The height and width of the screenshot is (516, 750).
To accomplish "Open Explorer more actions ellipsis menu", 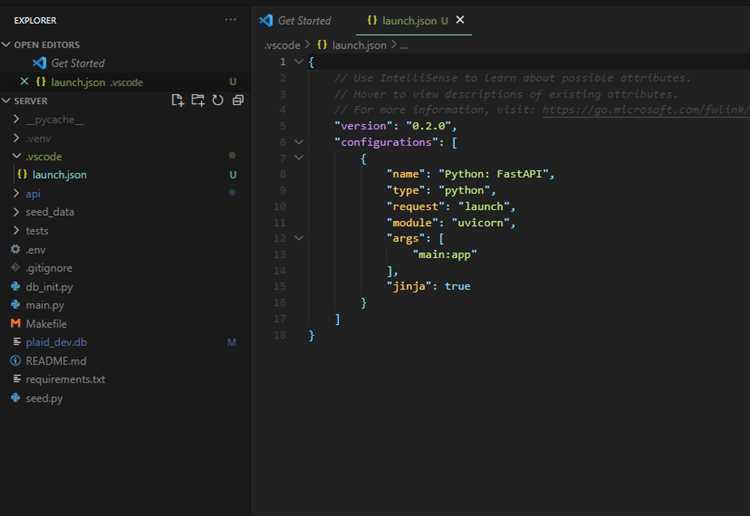I will (231, 20).
